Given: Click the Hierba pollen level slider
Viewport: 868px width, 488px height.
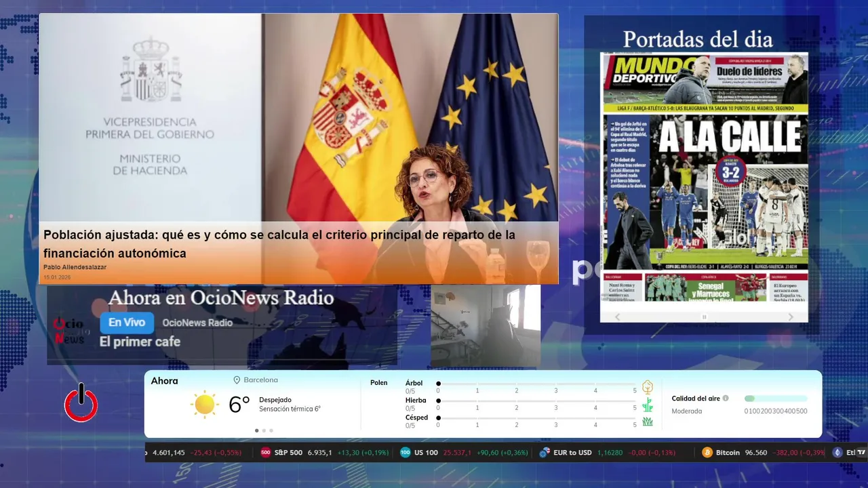Looking at the screenshot, I should click(536, 401).
